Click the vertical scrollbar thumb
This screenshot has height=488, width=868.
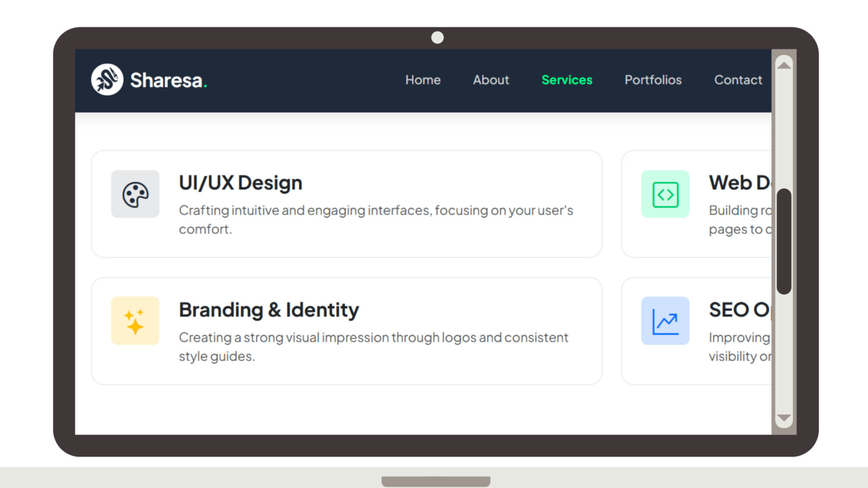tap(784, 241)
